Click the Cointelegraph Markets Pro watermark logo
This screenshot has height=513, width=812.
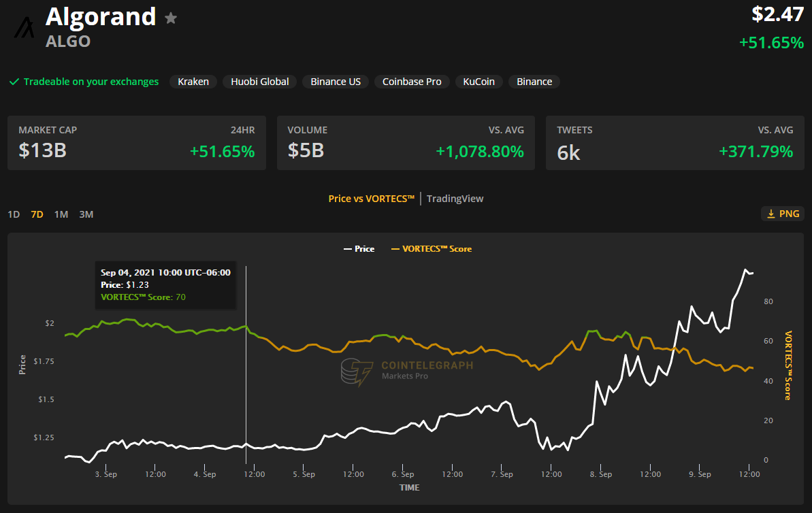[x=357, y=372]
